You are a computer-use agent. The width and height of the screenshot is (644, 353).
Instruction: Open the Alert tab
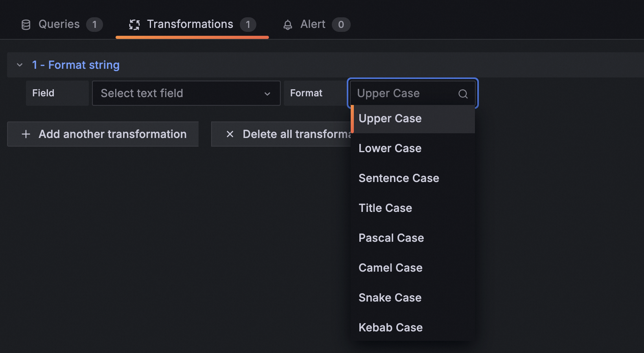[x=313, y=24]
